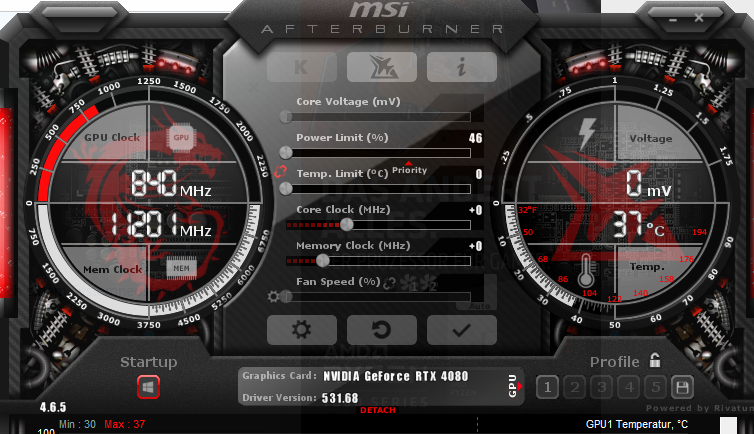Click the Core Voltage slider handle
The height and width of the screenshot is (434, 754).
(286, 117)
